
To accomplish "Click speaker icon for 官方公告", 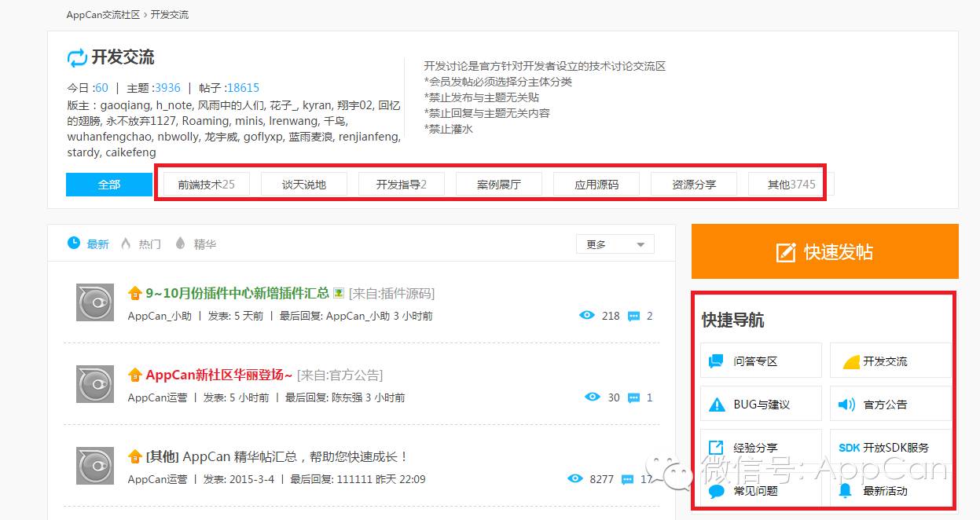I will pos(846,405).
